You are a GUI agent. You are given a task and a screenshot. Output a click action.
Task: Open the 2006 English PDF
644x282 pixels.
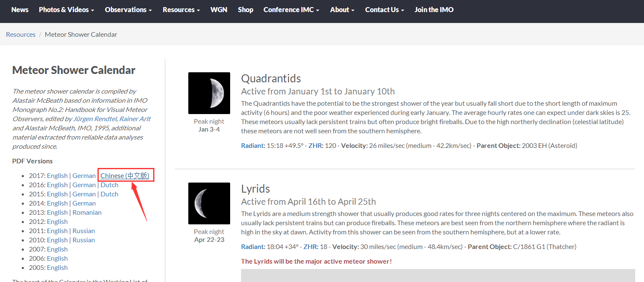[57, 258]
